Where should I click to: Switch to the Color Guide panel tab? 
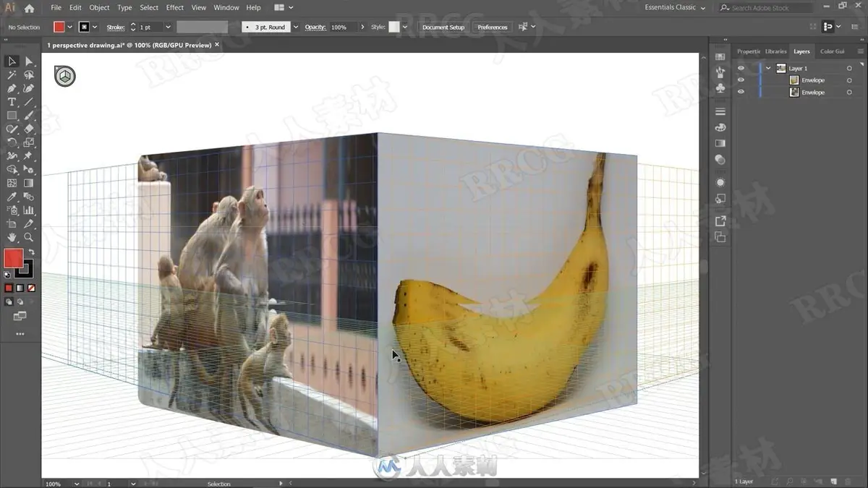point(832,51)
